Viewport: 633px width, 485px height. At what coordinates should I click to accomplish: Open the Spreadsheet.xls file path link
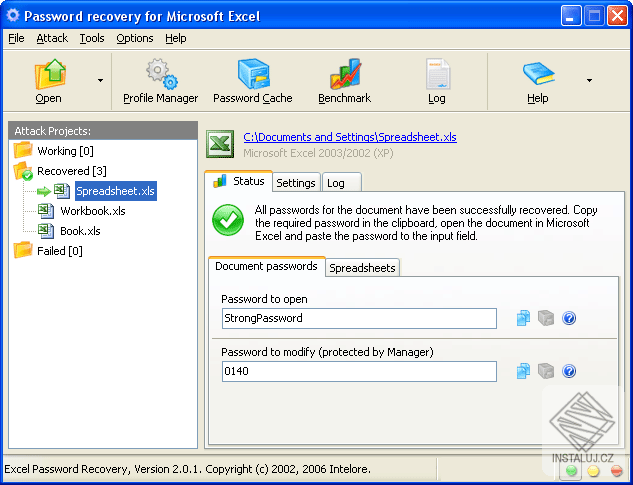coord(350,137)
